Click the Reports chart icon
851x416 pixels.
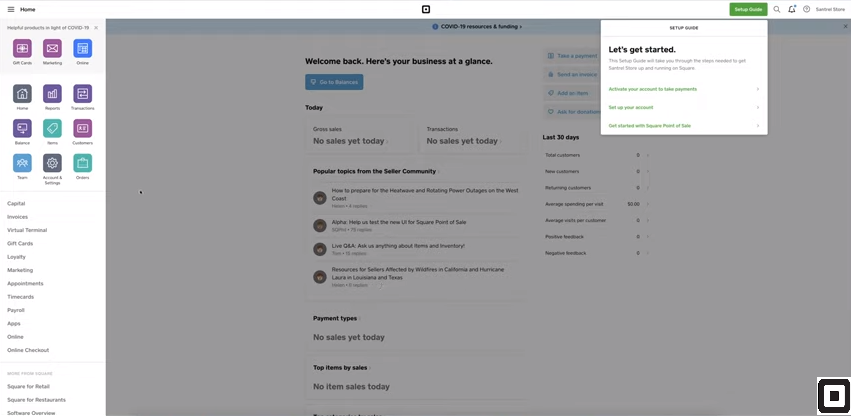coord(52,93)
